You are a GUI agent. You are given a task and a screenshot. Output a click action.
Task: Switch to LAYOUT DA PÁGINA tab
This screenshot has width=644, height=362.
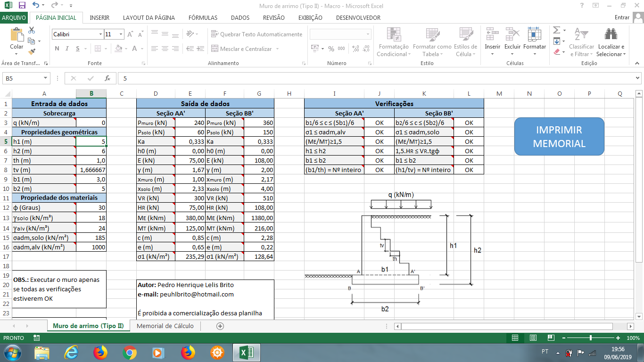(x=149, y=17)
